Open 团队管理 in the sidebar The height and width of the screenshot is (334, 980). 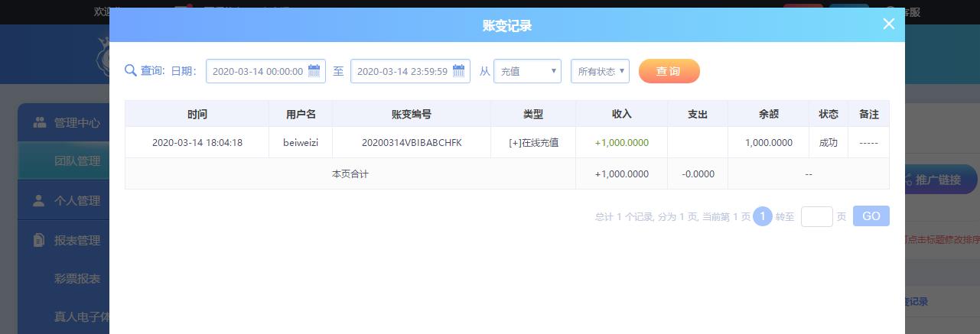77,161
